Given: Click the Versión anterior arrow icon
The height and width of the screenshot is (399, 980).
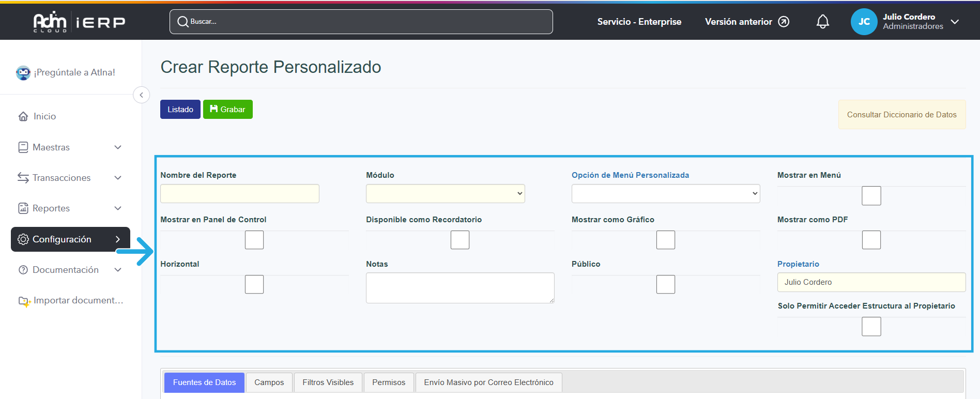Looking at the screenshot, I should [x=784, y=22].
